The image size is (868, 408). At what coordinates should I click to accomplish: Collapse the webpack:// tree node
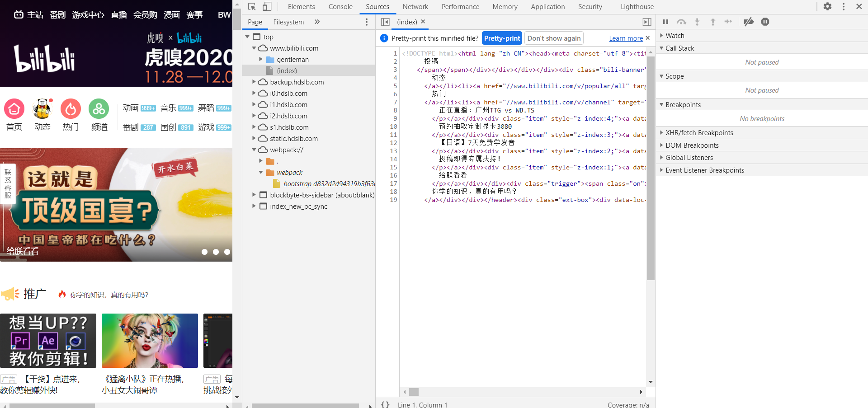[x=254, y=150]
